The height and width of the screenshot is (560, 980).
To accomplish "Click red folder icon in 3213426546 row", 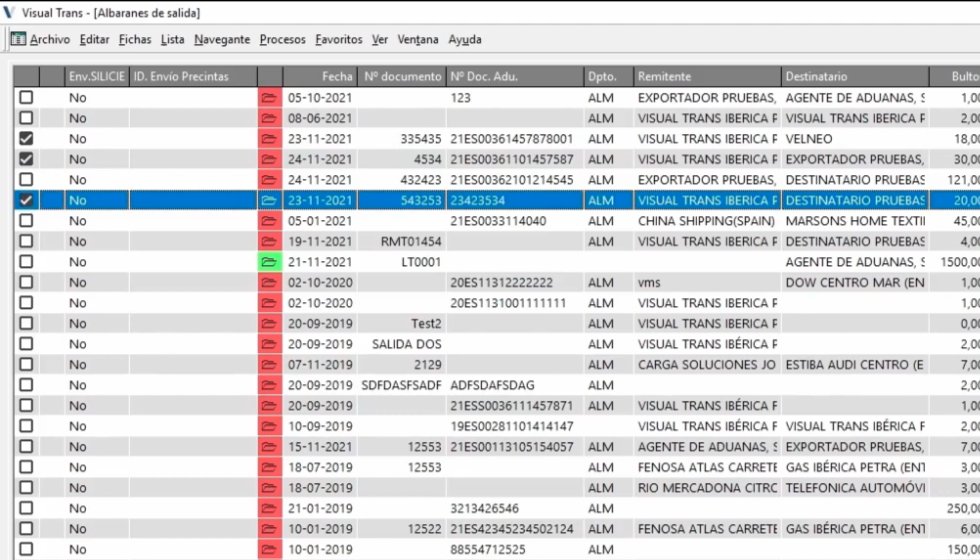I will [269, 509].
